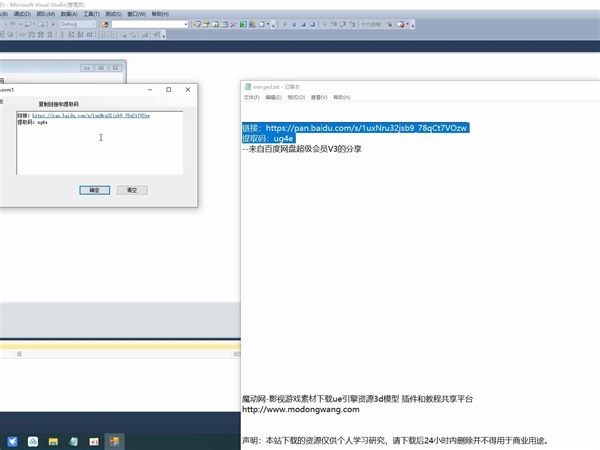Open the 团队(M) menu
Screen dimensions: 600x450
(x=46, y=14)
